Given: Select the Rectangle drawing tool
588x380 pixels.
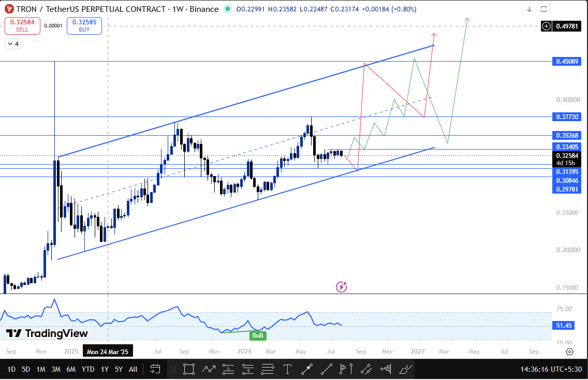Looking at the screenshot, I should pos(188,369).
